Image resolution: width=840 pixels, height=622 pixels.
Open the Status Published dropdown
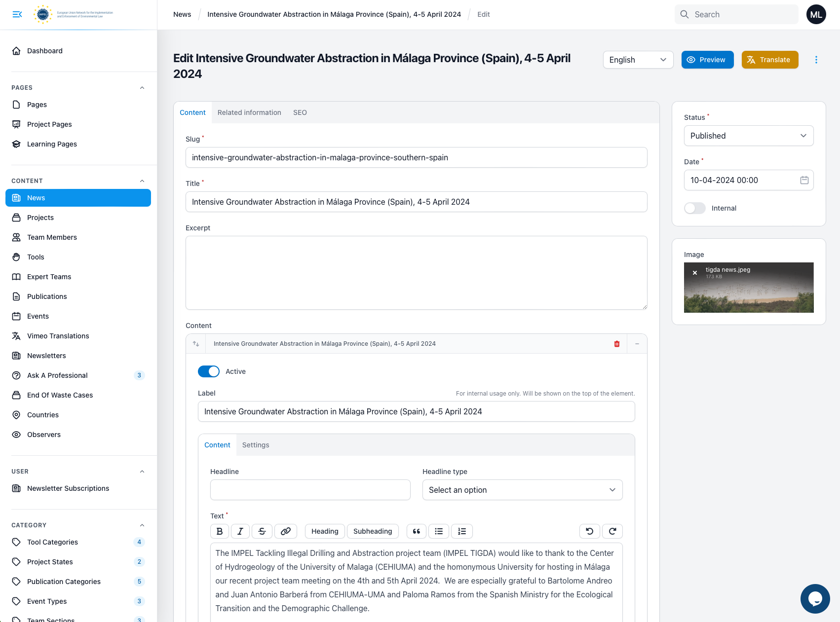[x=749, y=136]
